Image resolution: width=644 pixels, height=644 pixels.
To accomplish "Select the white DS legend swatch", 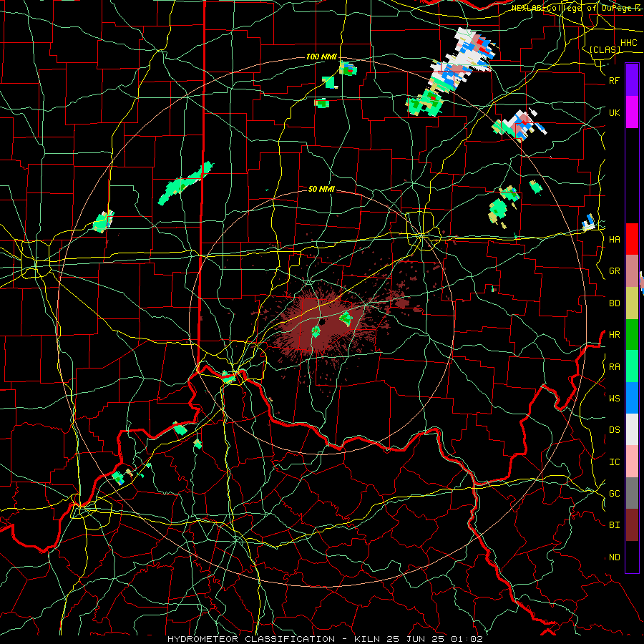I will pyautogui.click(x=632, y=429).
